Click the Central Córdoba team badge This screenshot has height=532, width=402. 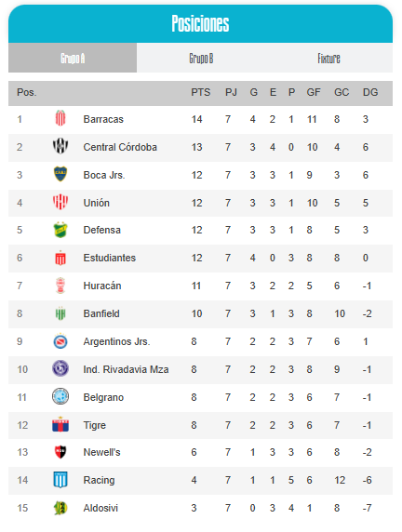60,146
